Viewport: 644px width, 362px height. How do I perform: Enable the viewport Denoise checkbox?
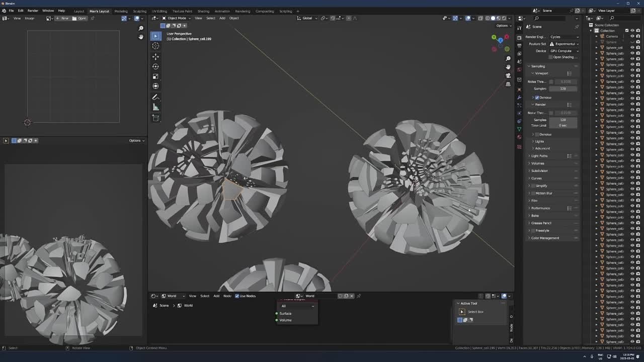tap(537, 98)
